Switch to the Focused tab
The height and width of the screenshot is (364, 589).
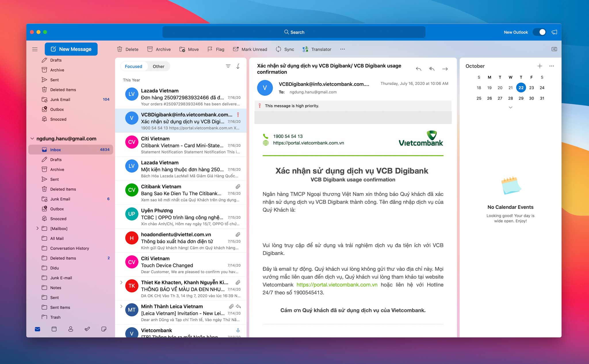(x=133, y=66)
